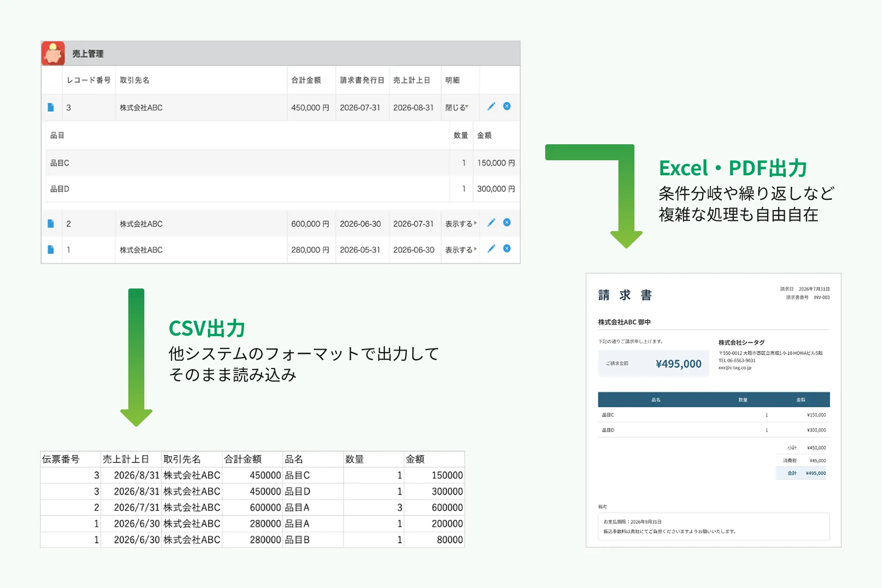The image size is (882, 588).
Task: Click the invoice remarks box with payment deadline
Action: point(714,526)
